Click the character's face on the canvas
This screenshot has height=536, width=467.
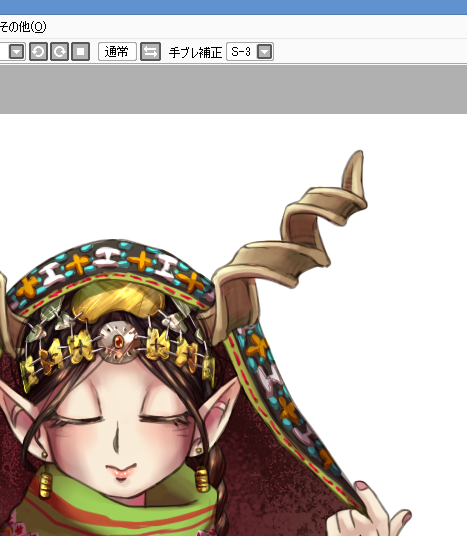pyautogui.click(x=121, y=427)
